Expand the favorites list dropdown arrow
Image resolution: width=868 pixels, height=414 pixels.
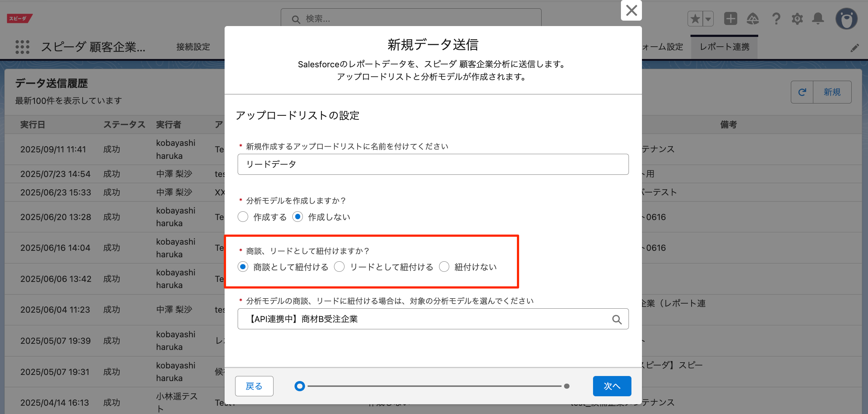[x=708, y=19]
